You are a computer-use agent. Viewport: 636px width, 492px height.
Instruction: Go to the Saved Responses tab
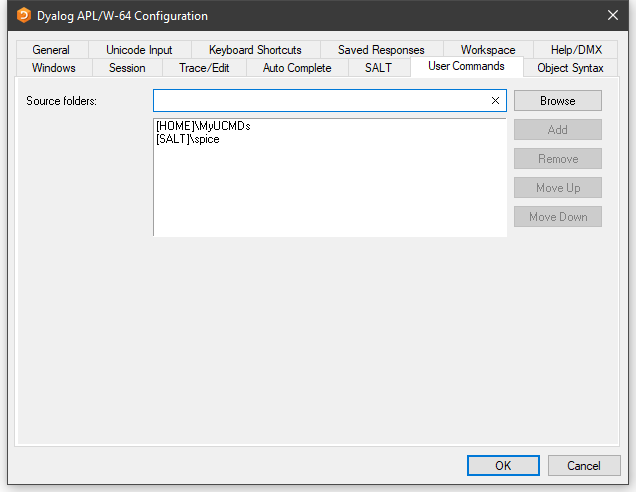point(381,50)
